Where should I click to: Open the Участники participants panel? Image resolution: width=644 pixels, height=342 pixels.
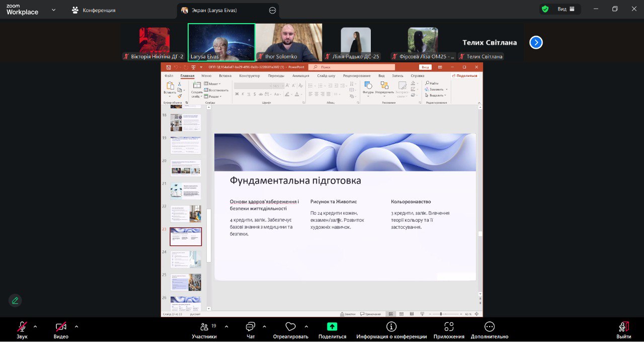point(204,327)
